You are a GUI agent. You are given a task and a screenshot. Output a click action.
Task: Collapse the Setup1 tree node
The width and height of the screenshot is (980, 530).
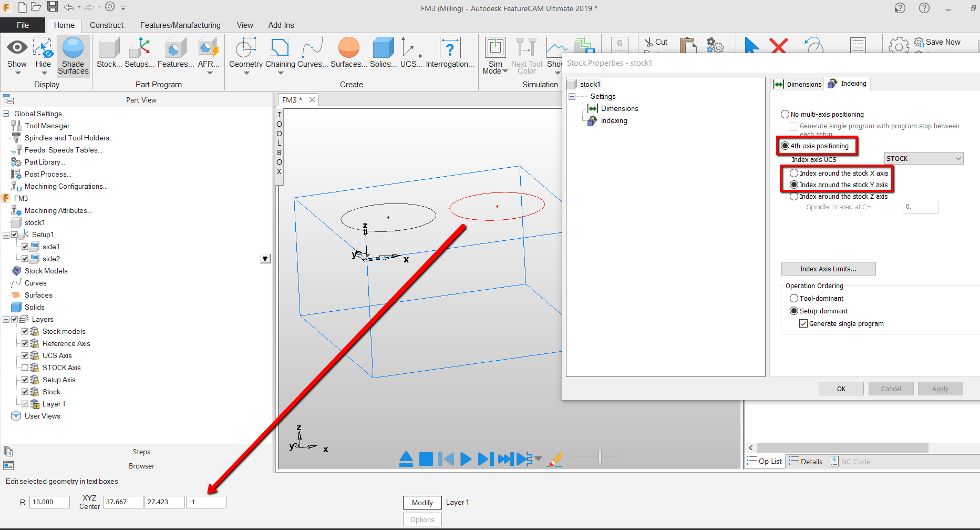(5, 235)
